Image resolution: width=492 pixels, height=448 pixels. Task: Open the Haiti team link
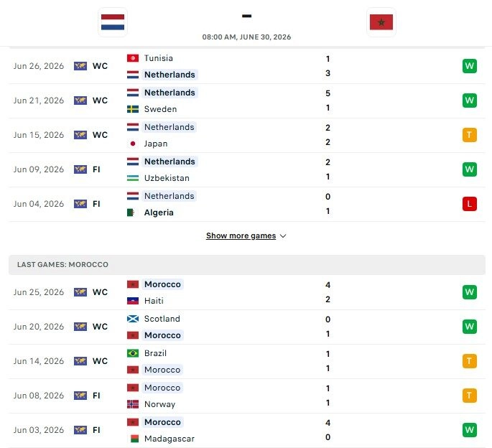pos(154,301)
